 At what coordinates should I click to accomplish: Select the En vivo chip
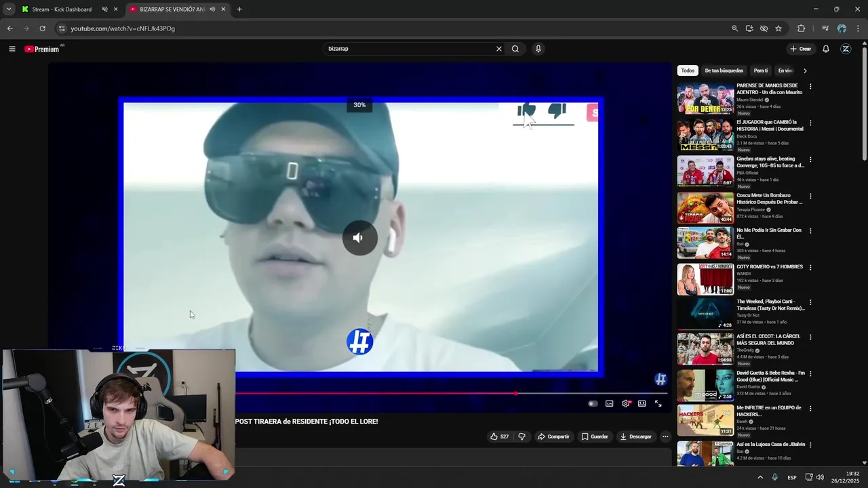(x=785, y=70)
